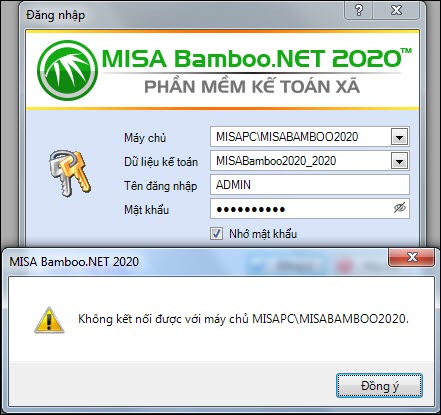
Task: Close the MISA Bamboo.NET 2020 error dialog
Action: (412, 257)
